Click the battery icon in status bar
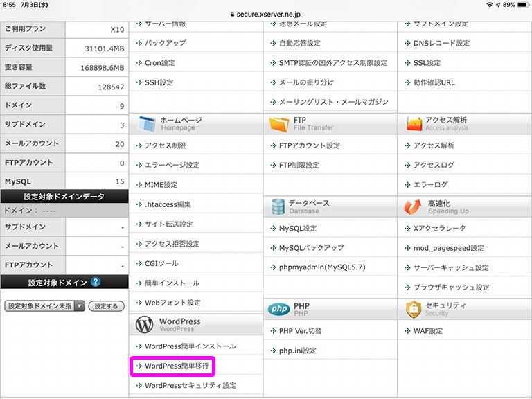 523,5
